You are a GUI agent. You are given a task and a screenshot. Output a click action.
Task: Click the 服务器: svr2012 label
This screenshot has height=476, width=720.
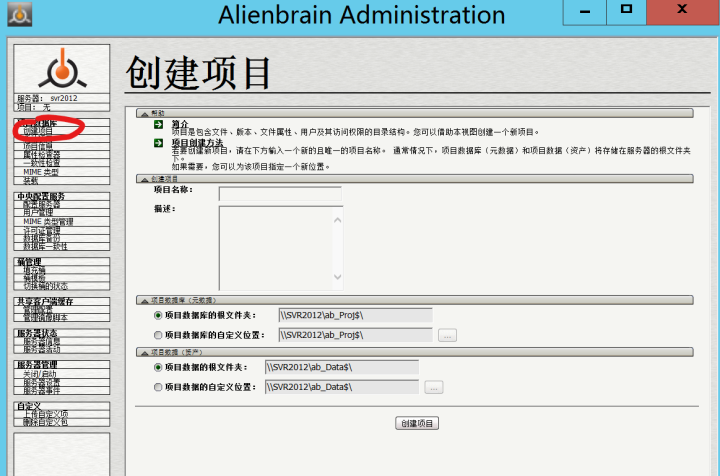click(x=47, y=98)
